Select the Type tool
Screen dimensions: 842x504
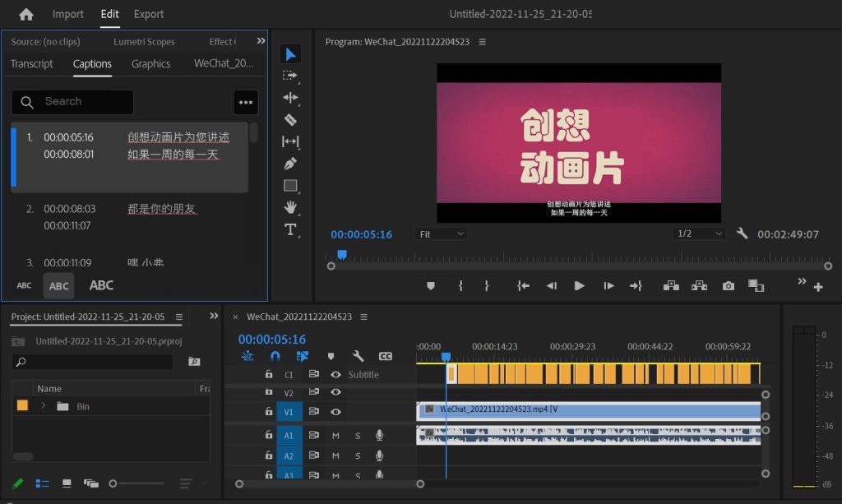pyautogui.click(x=290, y=229)
